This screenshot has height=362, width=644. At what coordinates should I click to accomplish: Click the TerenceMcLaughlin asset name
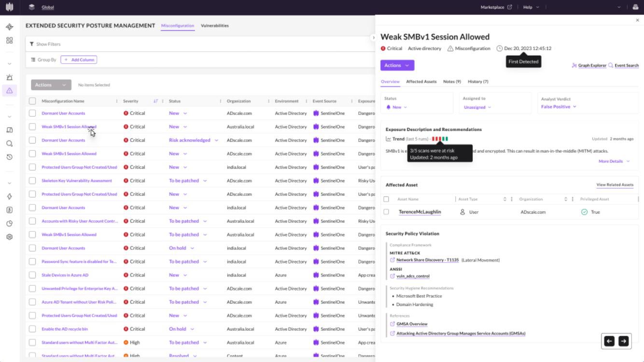point(420,212)
